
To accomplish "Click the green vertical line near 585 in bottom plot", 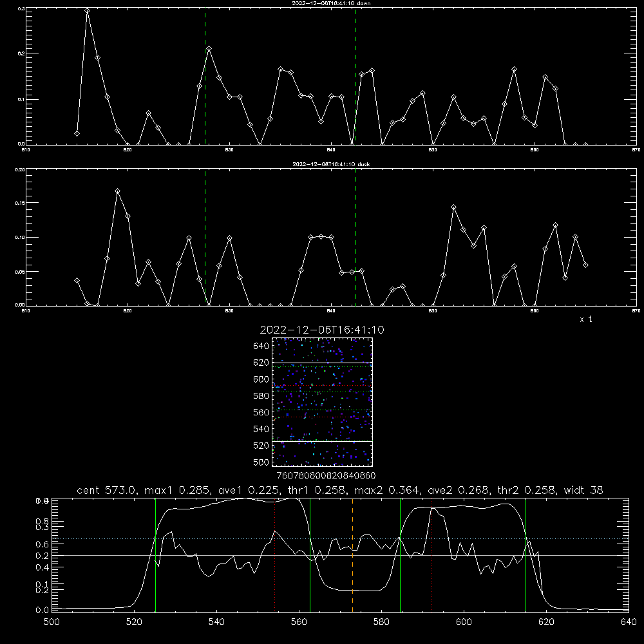I will point(400,555).
